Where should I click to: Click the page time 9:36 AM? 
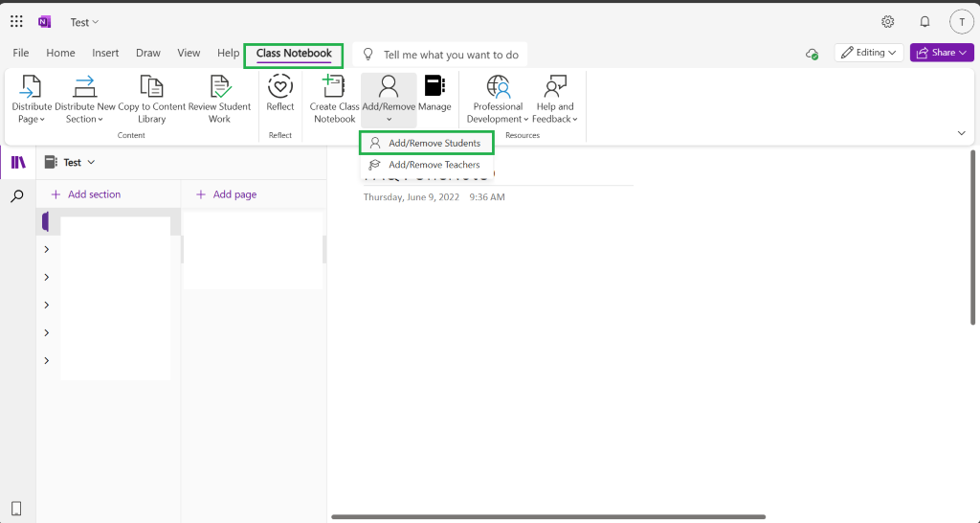point(487,197)
